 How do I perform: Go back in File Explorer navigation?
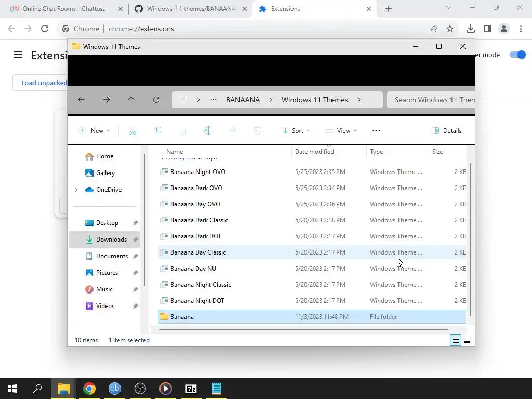click(82, 100)
